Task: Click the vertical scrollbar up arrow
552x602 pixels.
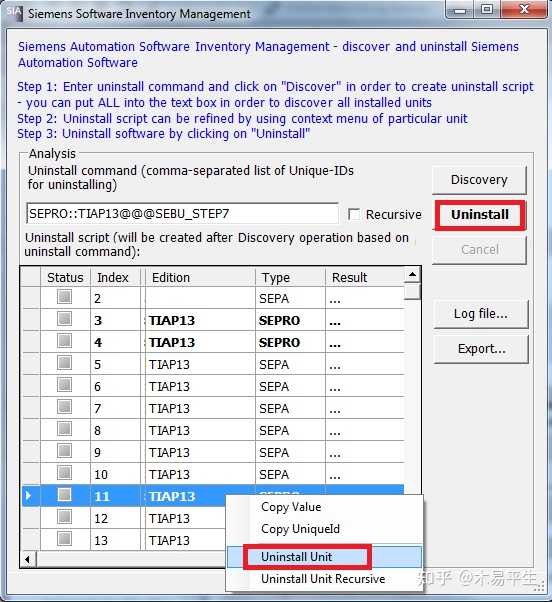Action: click(412, 275)
